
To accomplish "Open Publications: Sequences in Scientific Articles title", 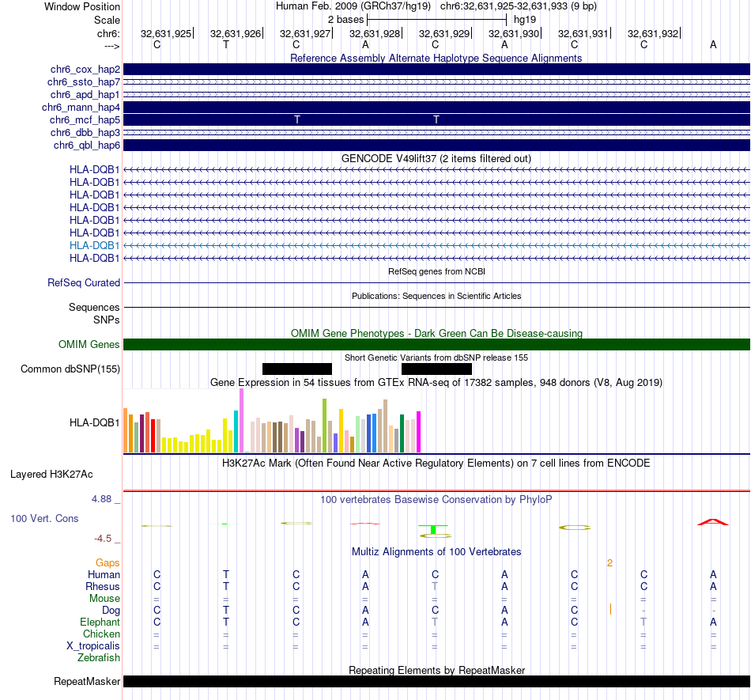I will pyautogui.click(x=436, y=296).
